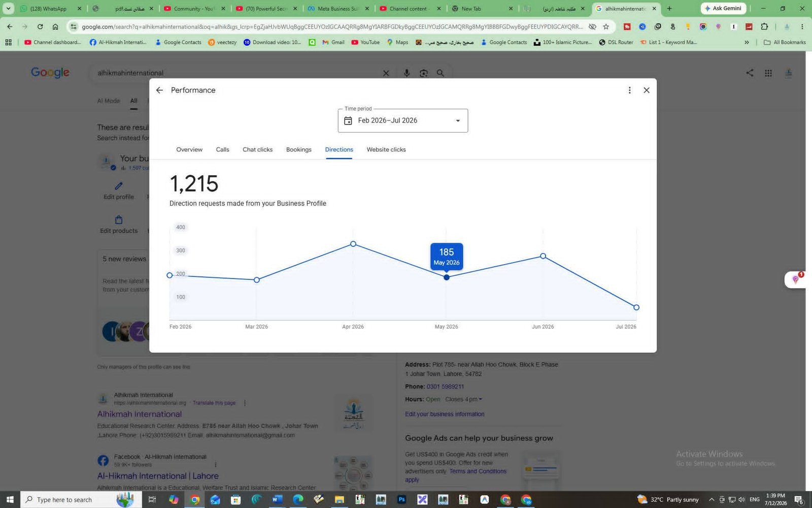The image size is (812, 508).
Task: Clear the Google search query
Action: (x=386, y=73)
